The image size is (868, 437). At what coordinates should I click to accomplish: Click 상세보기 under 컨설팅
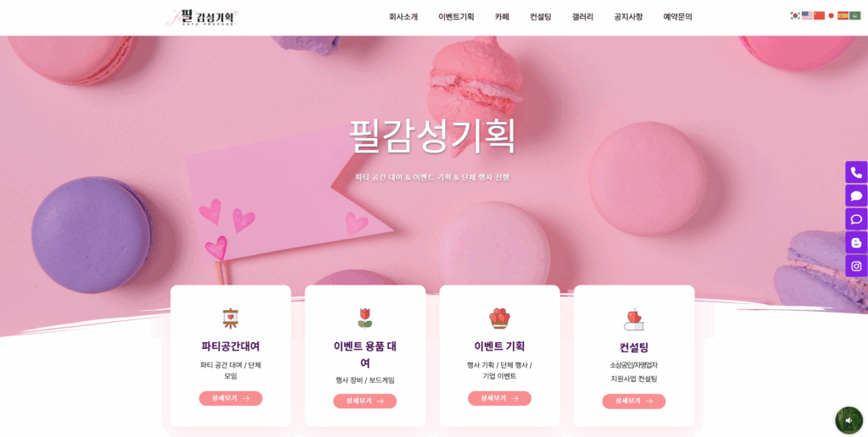tap(634, 401)
